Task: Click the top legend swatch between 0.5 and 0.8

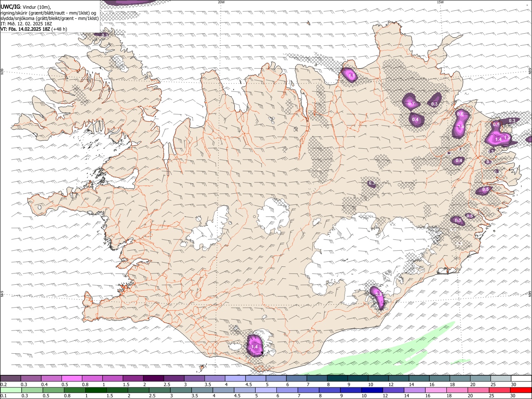Action: coord(71,379)
